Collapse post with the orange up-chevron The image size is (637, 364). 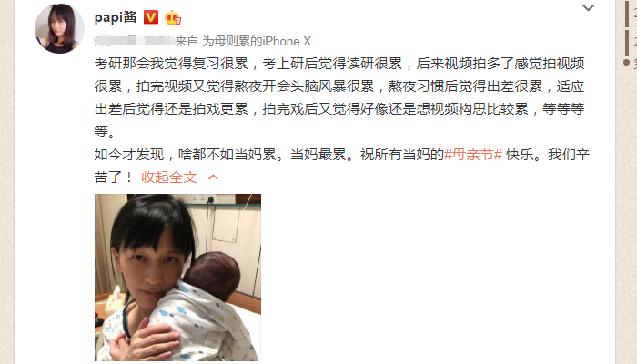tap(213, 177)
